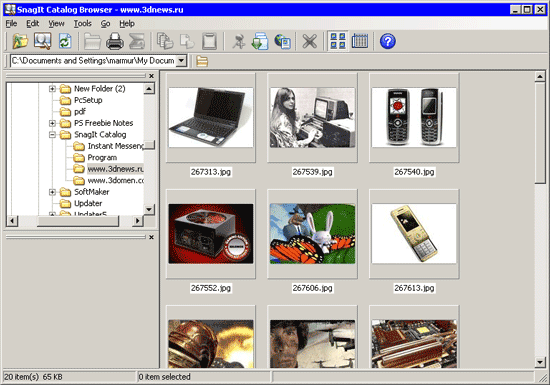Click thumbnail pane scroll down arrow
Screen dimensions: 550x385
click(x=540, y=362)
